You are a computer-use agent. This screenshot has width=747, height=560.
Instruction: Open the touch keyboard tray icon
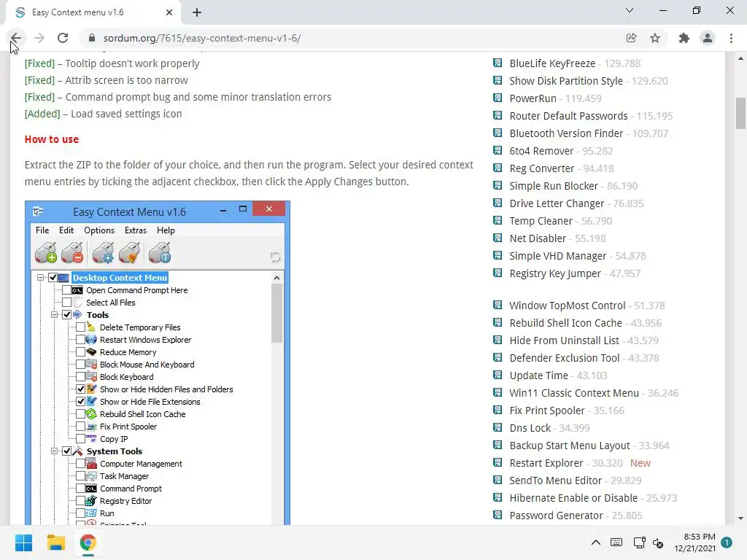point(616,542)
